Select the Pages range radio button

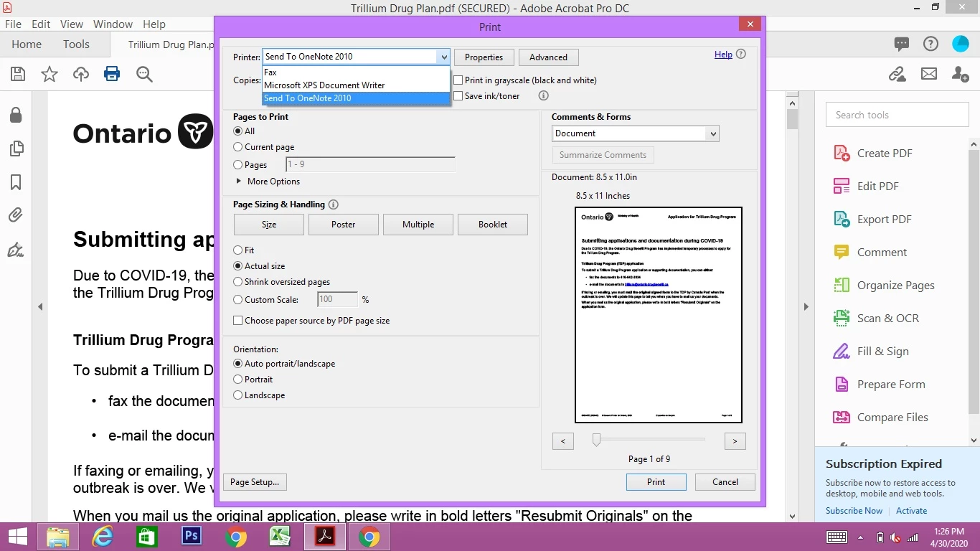(x=237, y=165)
